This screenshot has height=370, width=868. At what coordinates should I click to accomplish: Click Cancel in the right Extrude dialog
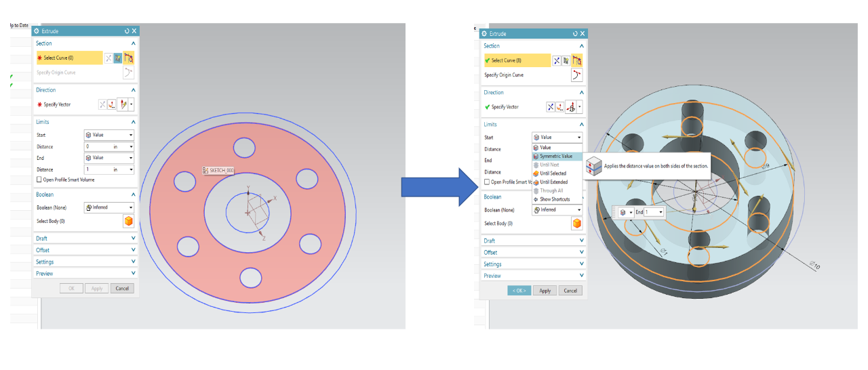[570, 291]
